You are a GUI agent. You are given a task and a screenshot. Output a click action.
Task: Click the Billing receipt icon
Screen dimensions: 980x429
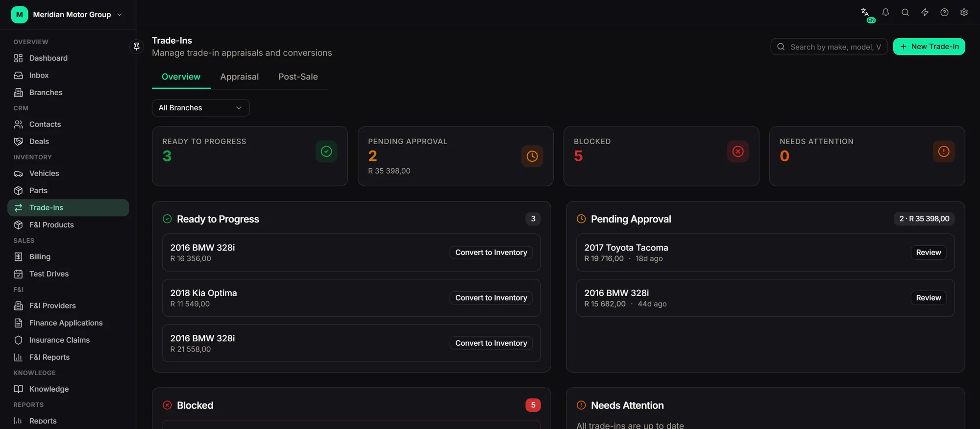(x=19, y=256)
